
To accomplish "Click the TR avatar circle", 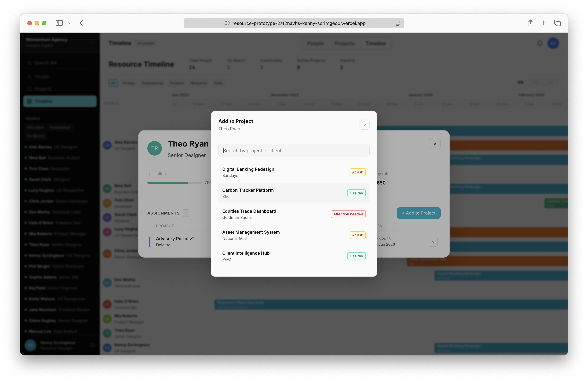I will point(154,148).
